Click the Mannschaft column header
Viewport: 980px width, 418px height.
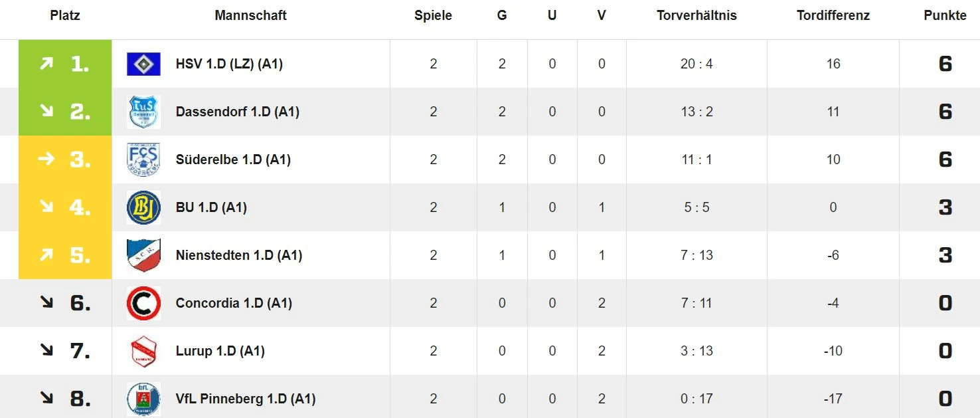[x=250, y=15]
